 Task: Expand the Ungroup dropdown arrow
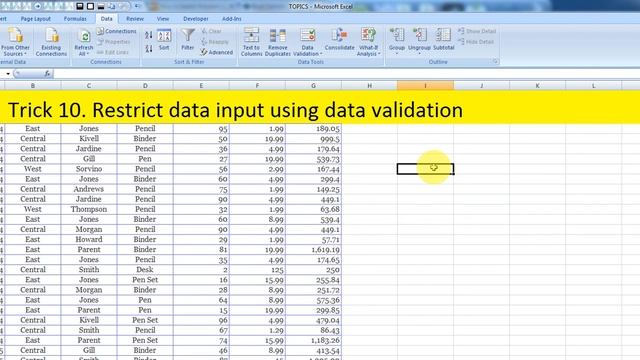tap(419, 53)
